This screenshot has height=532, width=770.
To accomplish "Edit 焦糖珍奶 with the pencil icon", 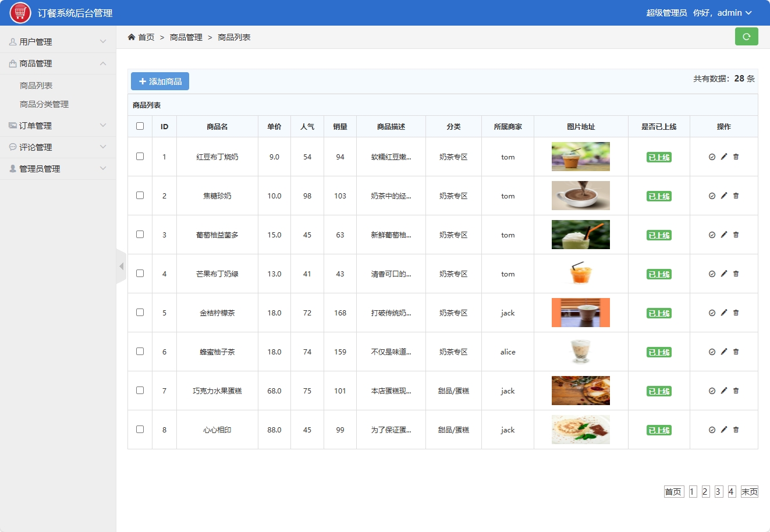I will pos(724,196).
